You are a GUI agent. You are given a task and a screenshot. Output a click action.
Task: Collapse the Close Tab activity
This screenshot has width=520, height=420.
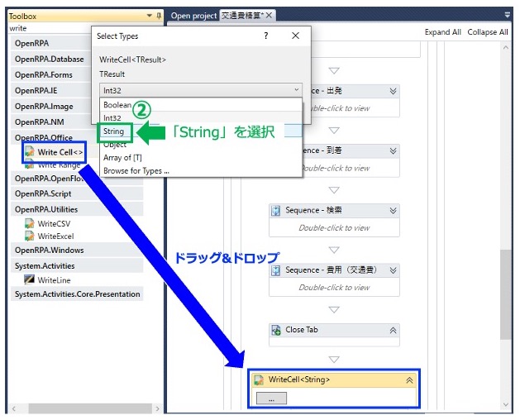[393, 330]
